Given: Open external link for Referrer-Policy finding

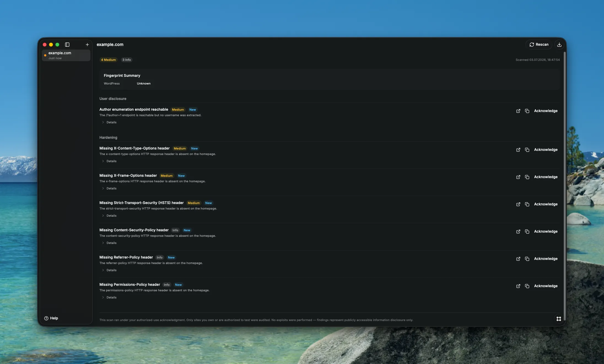Looking at the screenshot, I should tap(518, 259).
